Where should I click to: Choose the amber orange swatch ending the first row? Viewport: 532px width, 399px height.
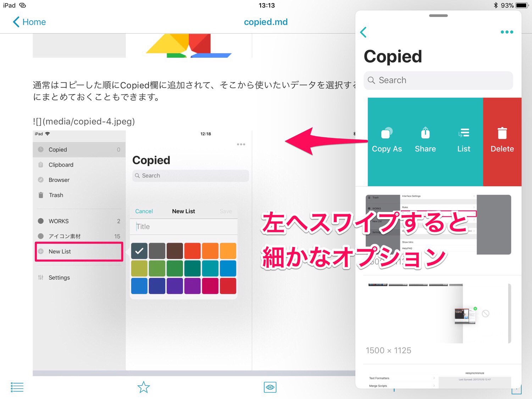point(228,251)
